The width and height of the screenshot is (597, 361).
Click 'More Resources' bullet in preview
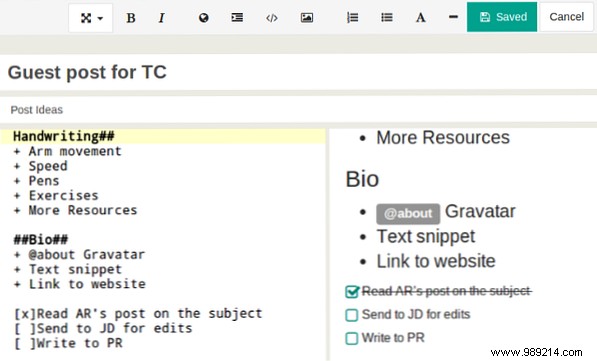tap(443, 137)
